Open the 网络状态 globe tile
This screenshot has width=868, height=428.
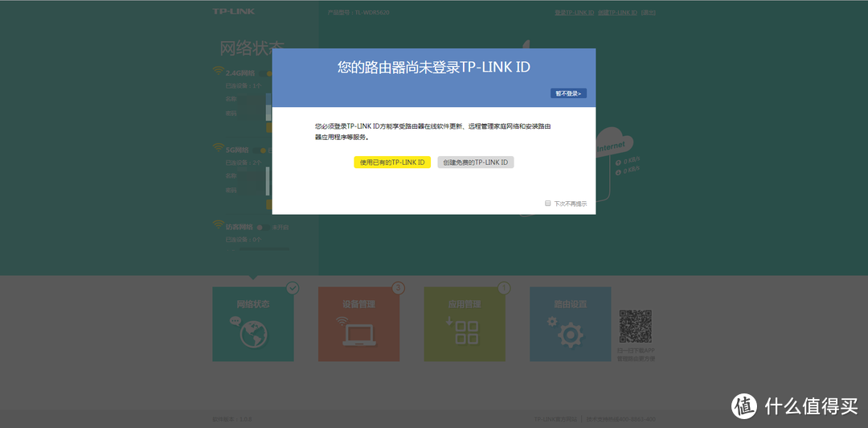(x=253, y=324)
